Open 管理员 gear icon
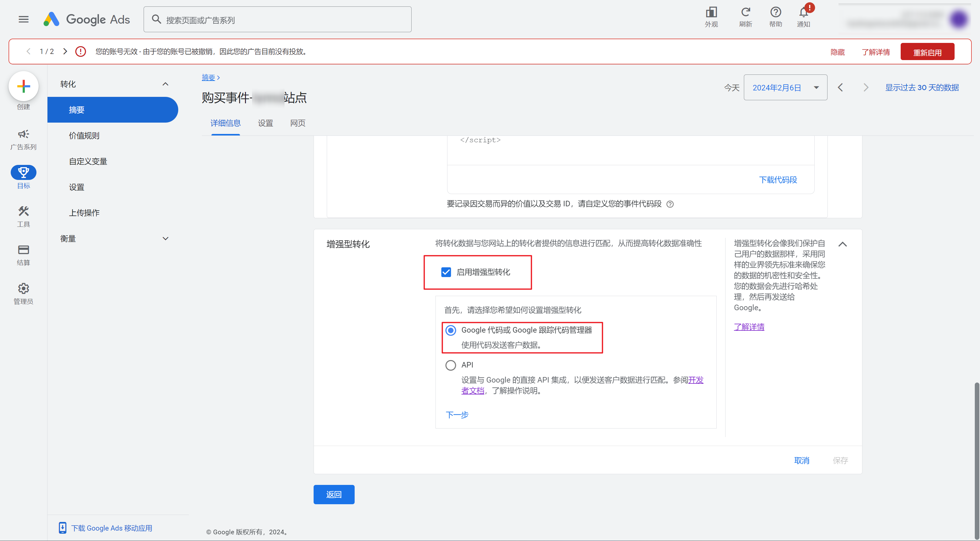 pos(24,288)
